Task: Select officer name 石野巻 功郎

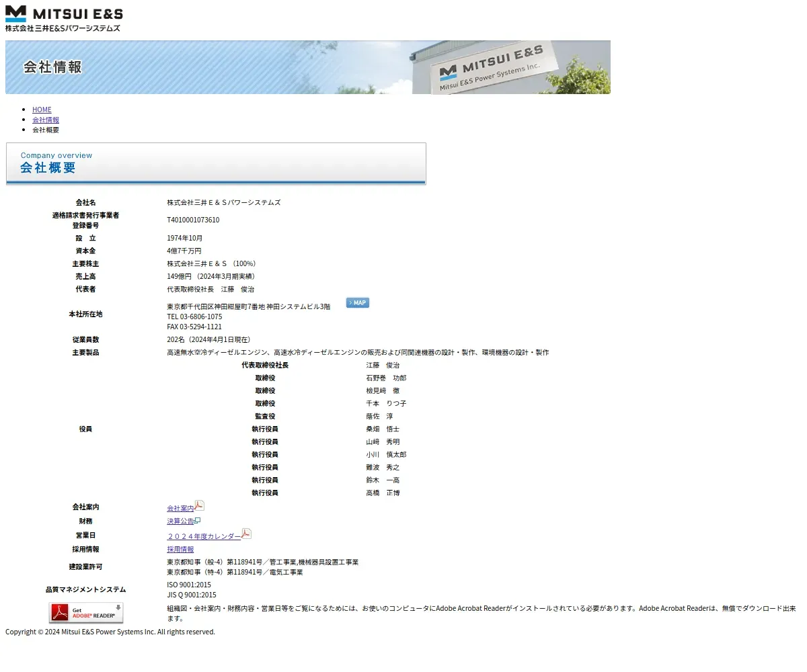Action: point(386,378)
